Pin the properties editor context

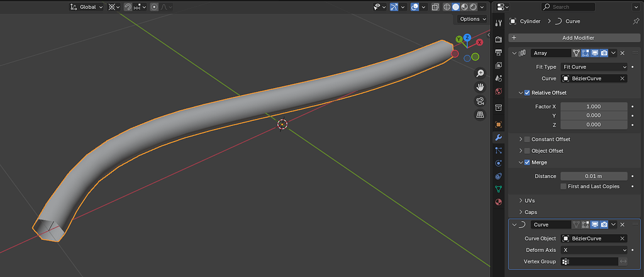tap(636, 21)
